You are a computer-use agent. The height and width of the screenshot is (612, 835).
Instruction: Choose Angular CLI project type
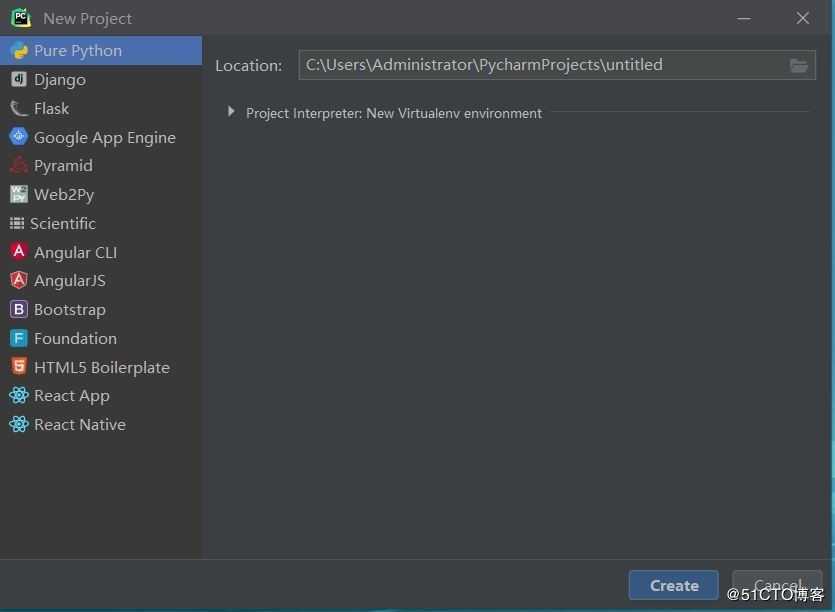coord(101,252)
